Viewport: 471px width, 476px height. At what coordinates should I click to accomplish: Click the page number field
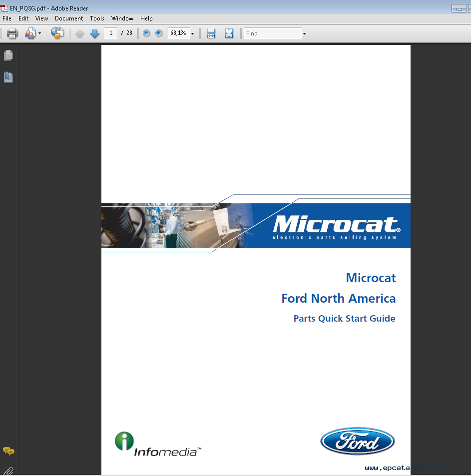111,33
